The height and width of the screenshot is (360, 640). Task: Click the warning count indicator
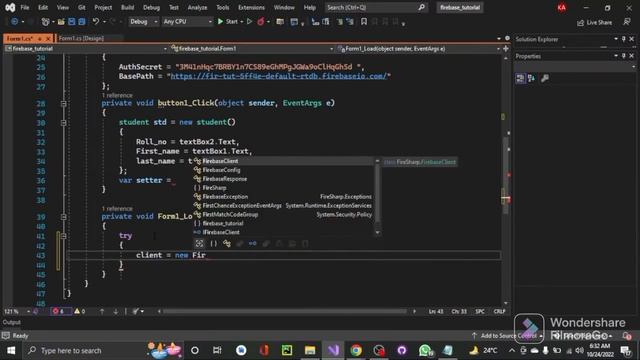pos(80,311)
